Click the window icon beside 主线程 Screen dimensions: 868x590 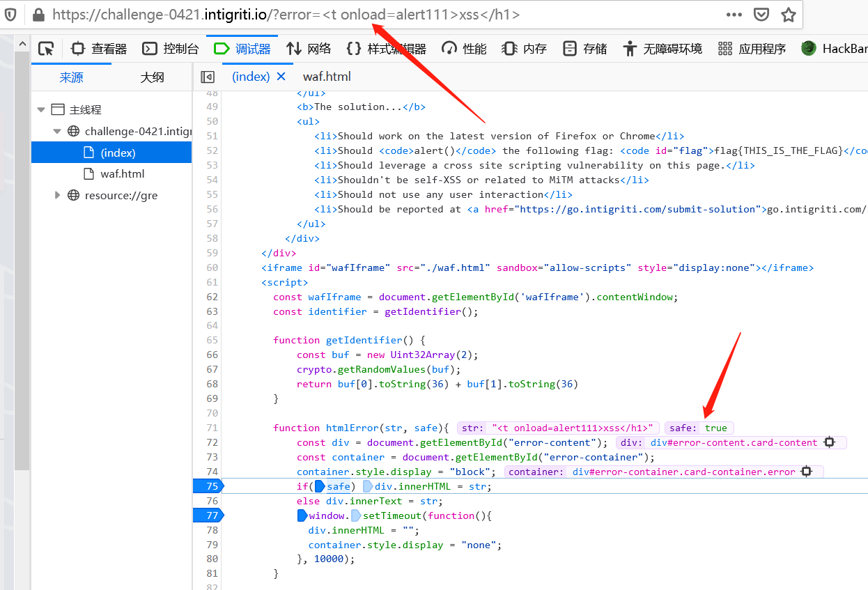coord(57,109)
